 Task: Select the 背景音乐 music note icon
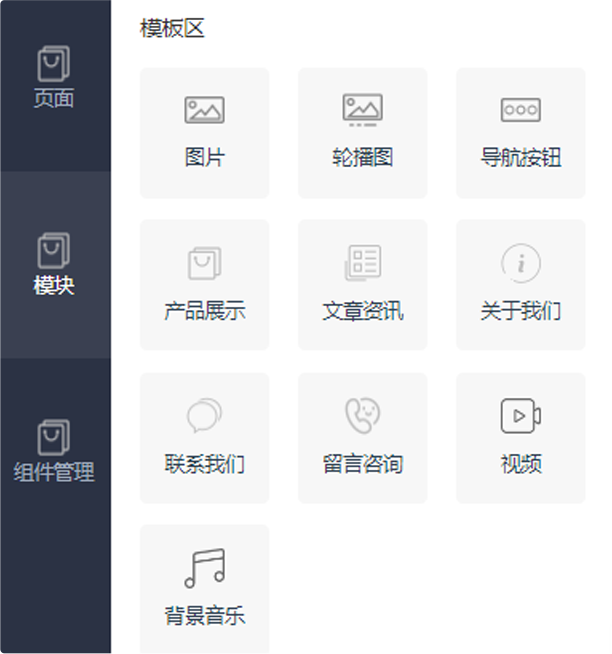204,568
